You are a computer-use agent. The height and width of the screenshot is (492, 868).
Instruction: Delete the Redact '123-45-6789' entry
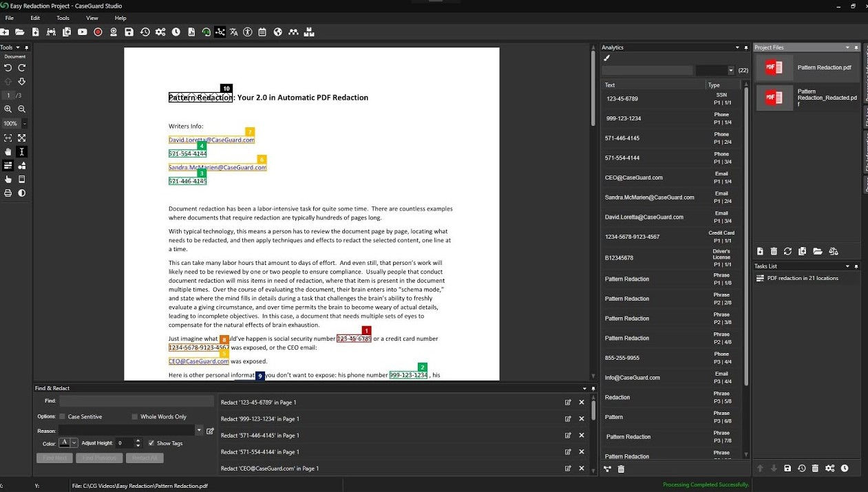pos(582,403)
